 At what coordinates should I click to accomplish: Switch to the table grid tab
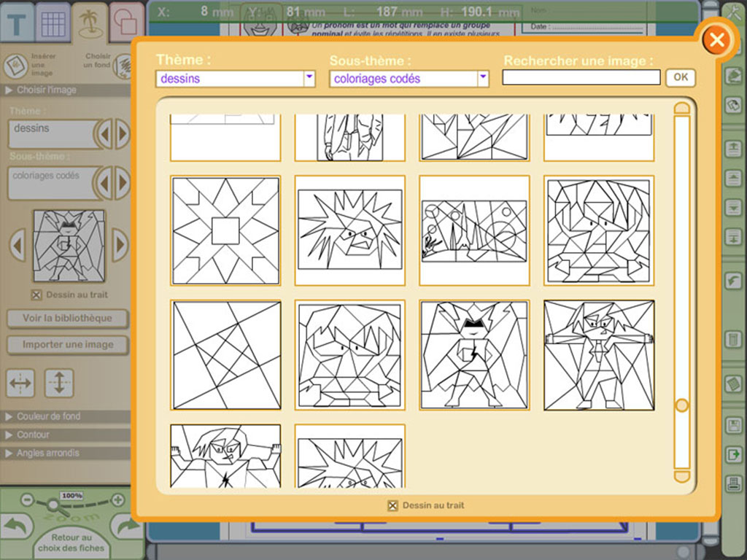pos(53,23)
